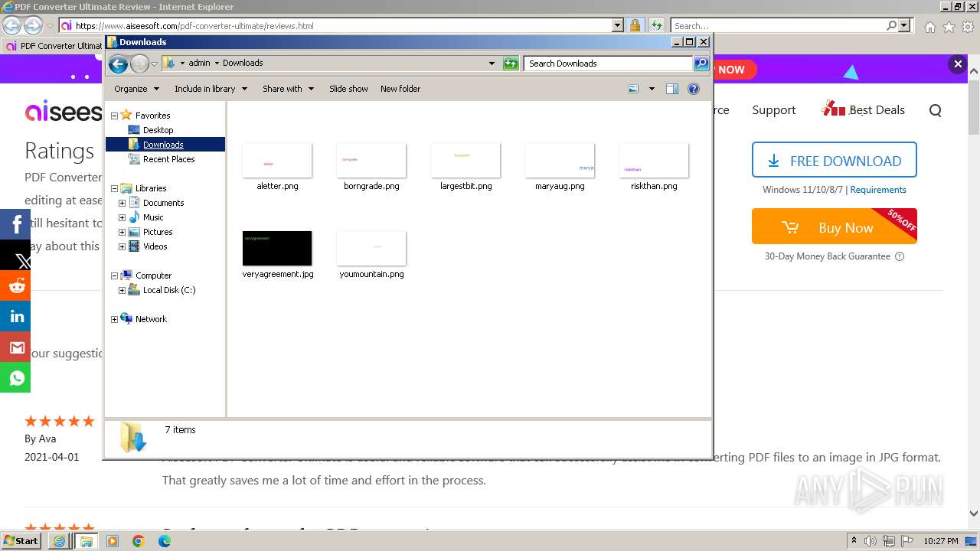Viewport: 980px width, 551px height.
Task: Click FREE DOWNLOAD button on Aiseesoft page
Action: click(x=834, y=160)
